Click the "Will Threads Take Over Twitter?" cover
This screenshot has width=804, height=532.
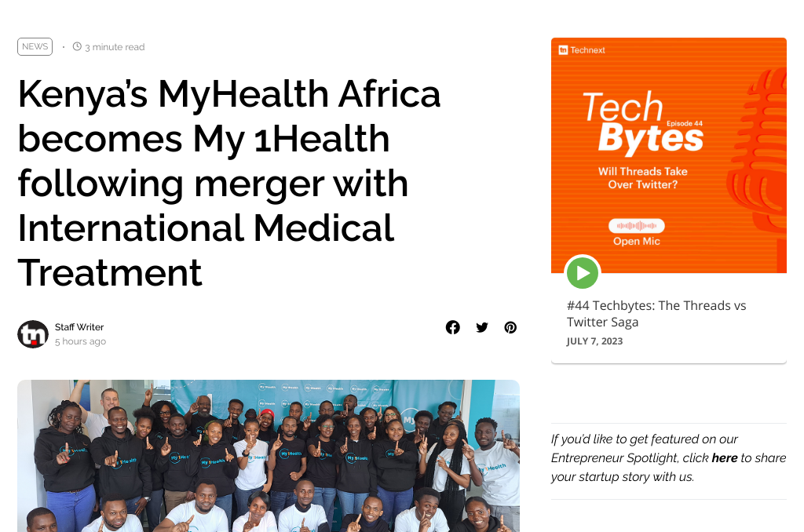pos(642,177)
